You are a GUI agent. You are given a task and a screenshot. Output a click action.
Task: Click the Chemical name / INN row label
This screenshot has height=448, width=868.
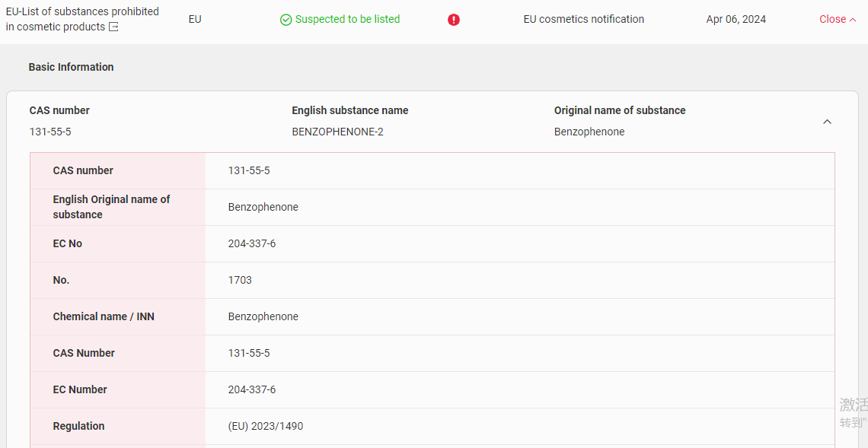point(104,316)
